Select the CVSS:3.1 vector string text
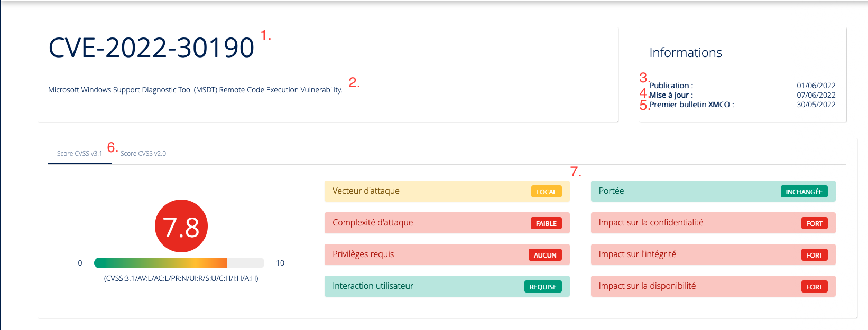Screen dimensions: 868x330 181,278
